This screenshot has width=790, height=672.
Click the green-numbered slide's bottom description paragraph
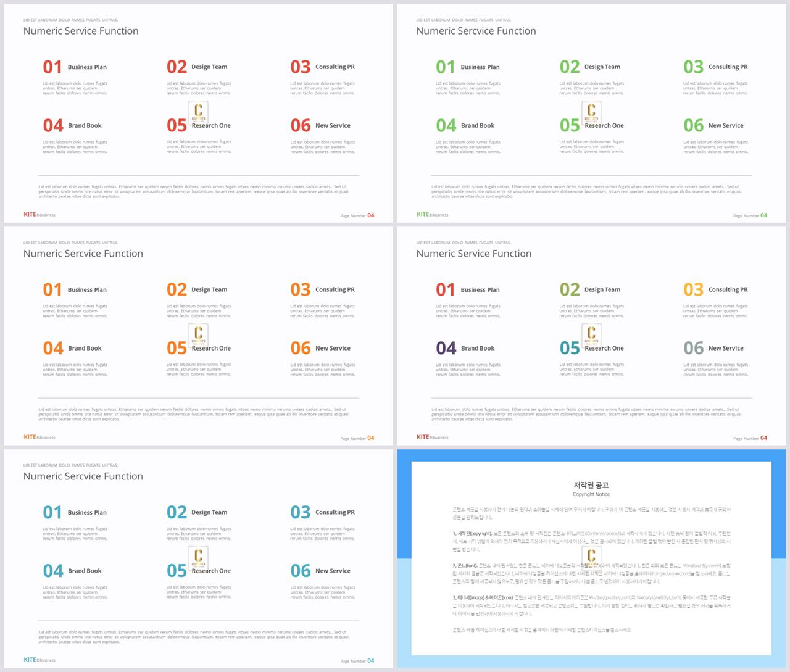(586, 191)
